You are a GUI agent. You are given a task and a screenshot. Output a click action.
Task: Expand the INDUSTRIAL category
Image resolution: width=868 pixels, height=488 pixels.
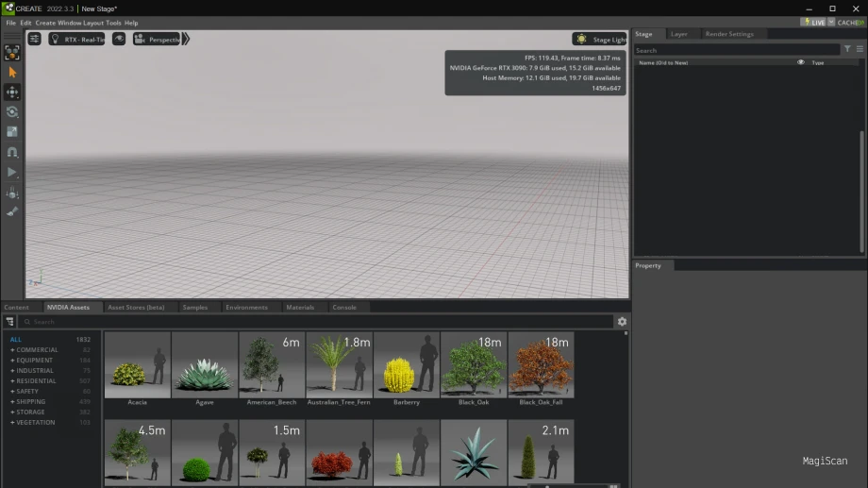tap(12, 371)
